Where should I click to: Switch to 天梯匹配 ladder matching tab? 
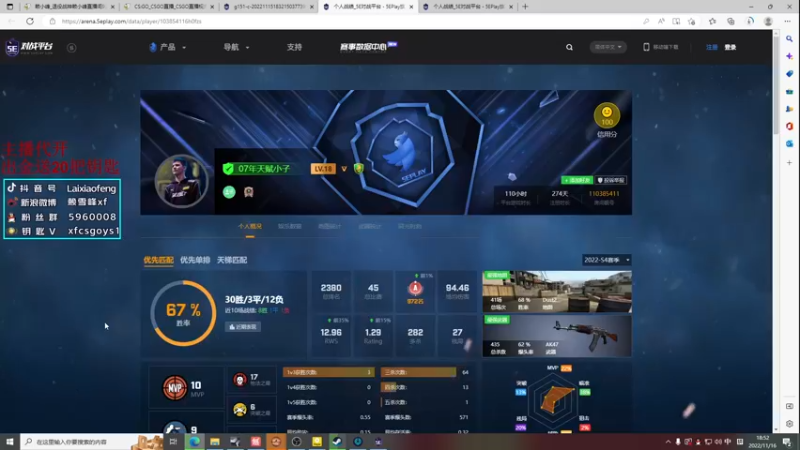pos(232,260)
